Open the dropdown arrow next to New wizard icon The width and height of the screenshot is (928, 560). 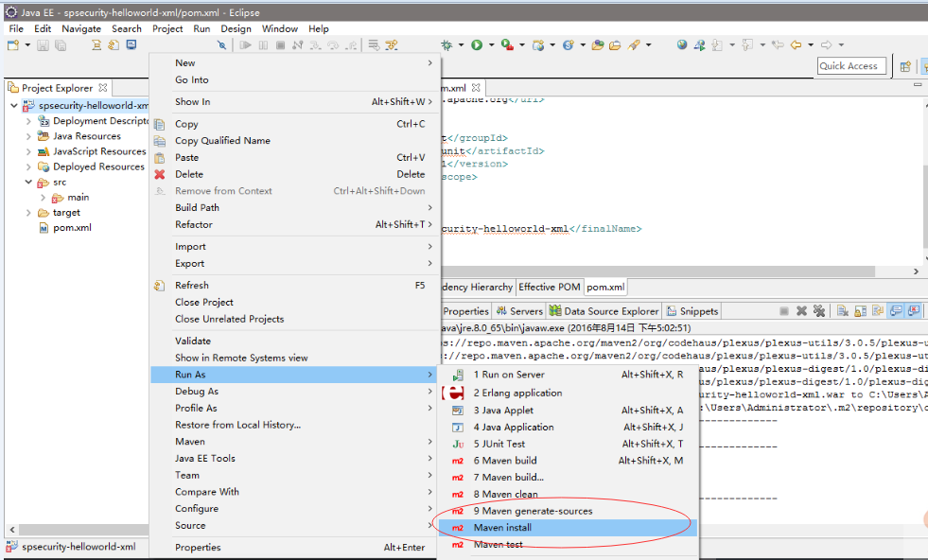[27, 45]
